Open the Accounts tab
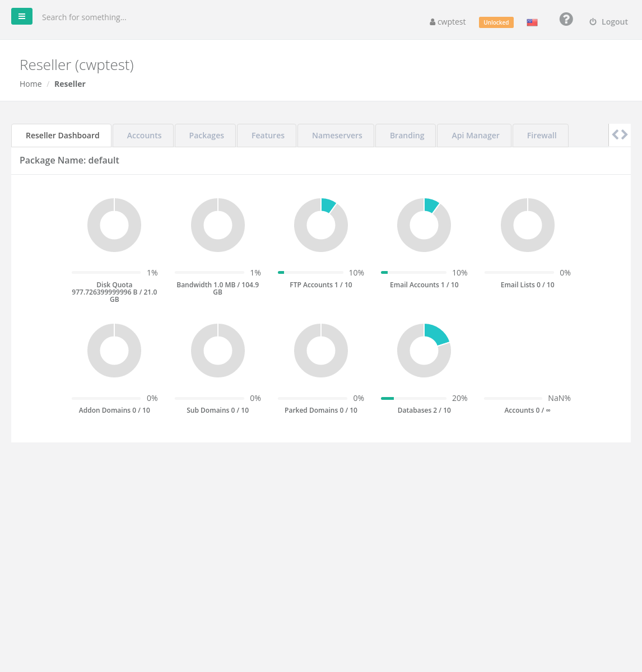The height and width of the screenshot is (672, 642). (144, 136)
